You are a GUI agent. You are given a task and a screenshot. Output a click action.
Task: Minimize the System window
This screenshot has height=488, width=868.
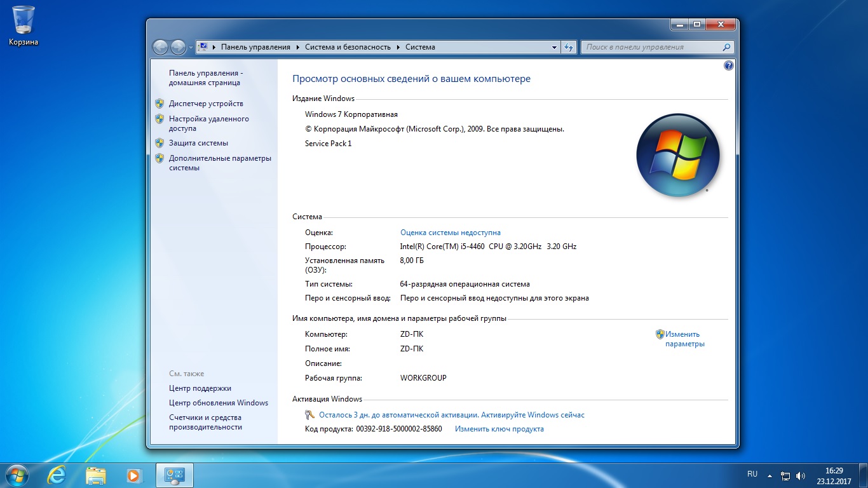click(x=679, y=24)
